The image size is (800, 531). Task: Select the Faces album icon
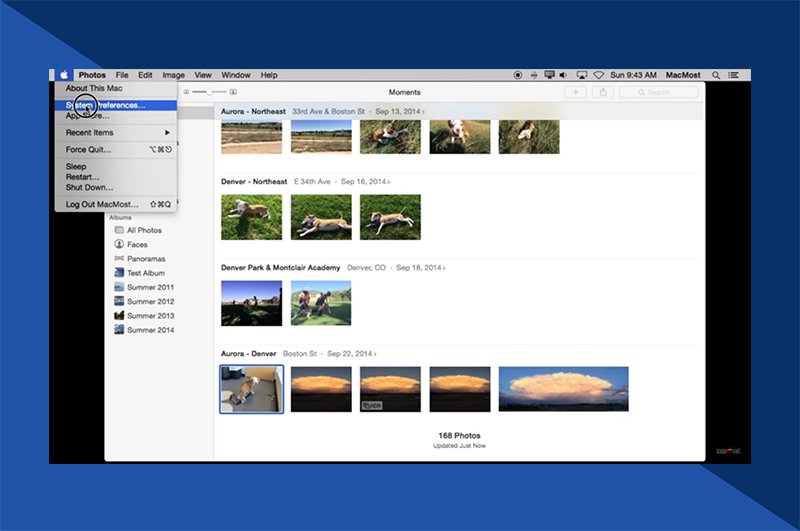coord(119,244)
